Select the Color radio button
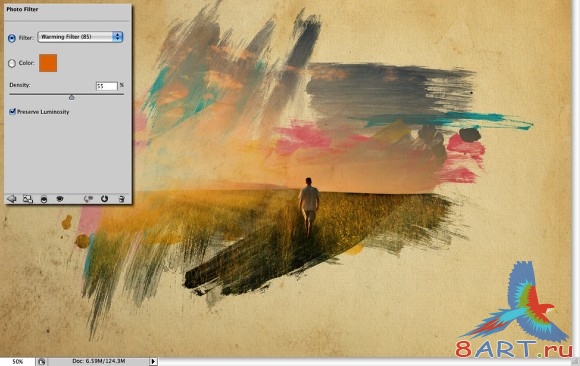The height and width of the screenshot is (366, 580). [12, 63]
